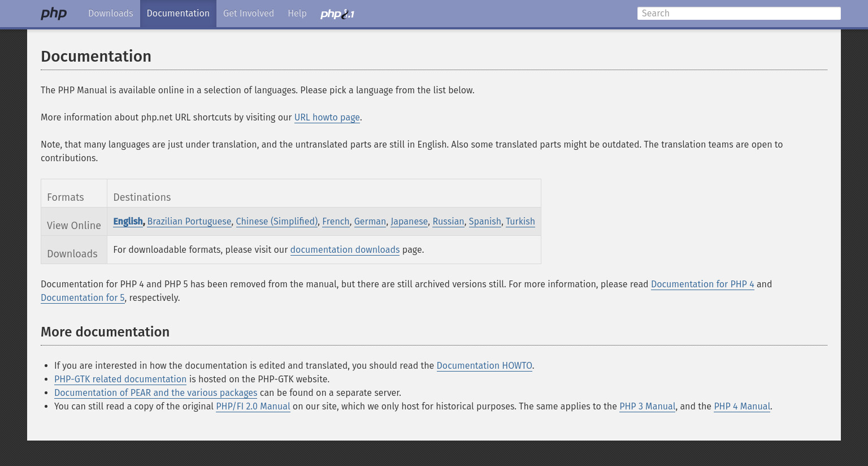The width and height of the screenshot is (868, 466).
Task: Select the Turkish manual link
Action: tap(520, 222)
